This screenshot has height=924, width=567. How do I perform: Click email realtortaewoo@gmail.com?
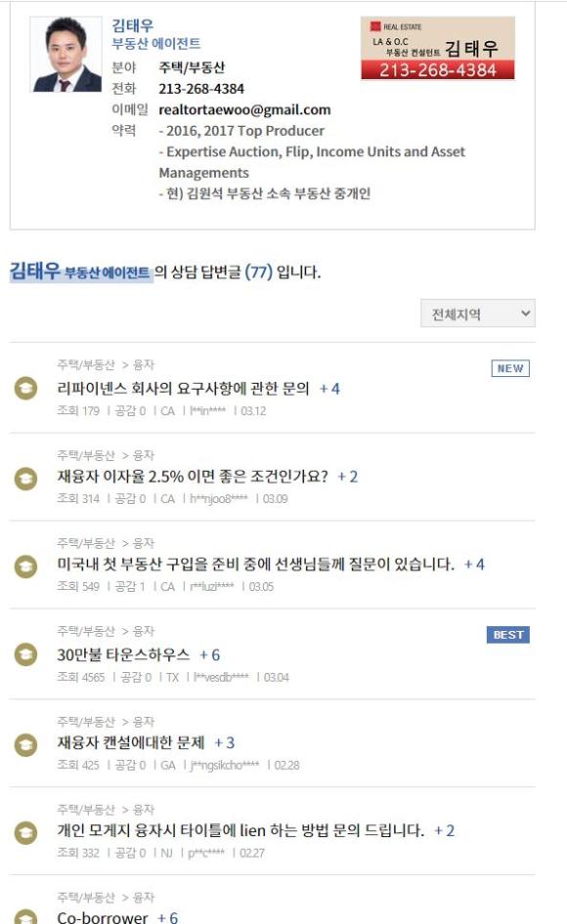pyautogui.click(x=244, y=109)
